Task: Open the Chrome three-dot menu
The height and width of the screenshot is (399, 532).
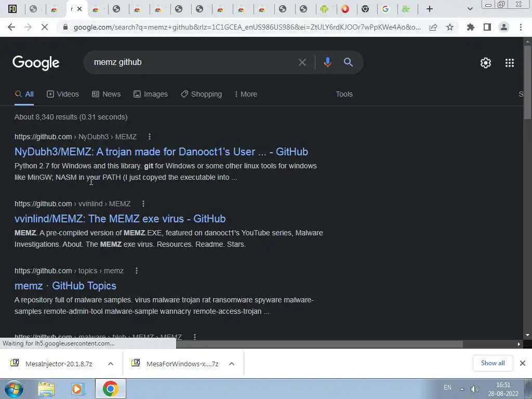Action: coord(521,27)
